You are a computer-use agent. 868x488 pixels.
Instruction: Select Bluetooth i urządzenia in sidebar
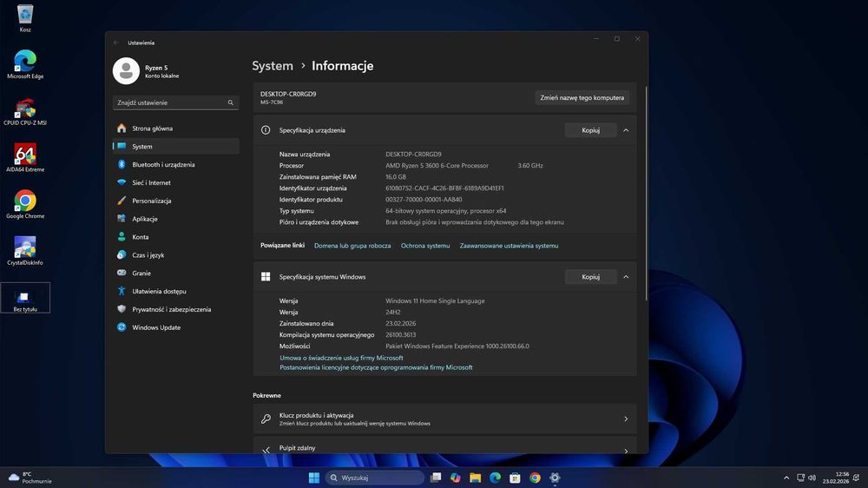(x=163, y=165)
